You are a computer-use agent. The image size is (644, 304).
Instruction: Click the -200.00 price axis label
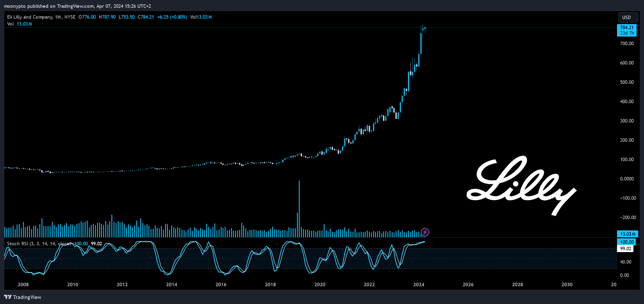628,217
